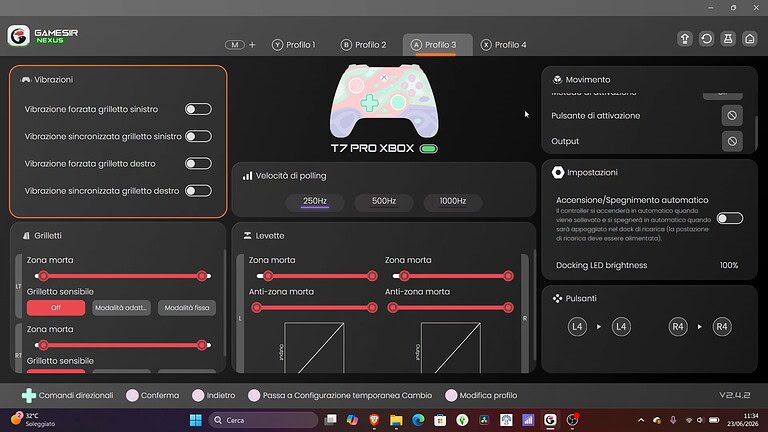Open Brave browser from taskbar

[374, 420]
